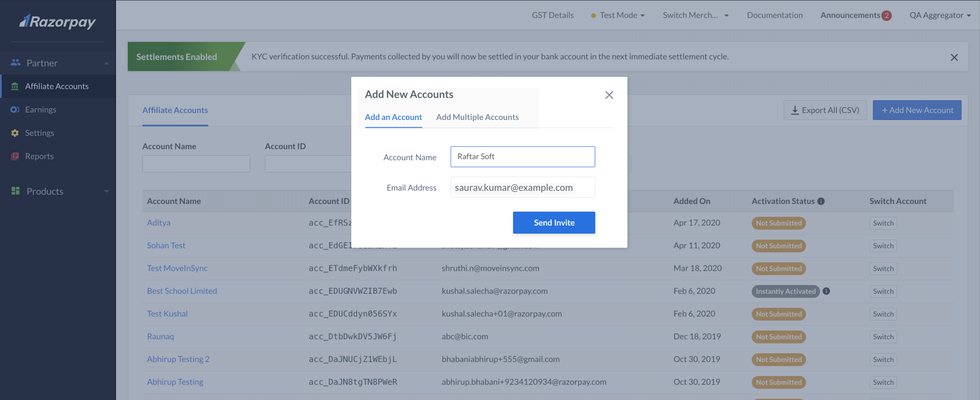The width and height of the screenshot is (980, 400).
Task: Click the Products grid icon
Action: (x=15, y=191)
